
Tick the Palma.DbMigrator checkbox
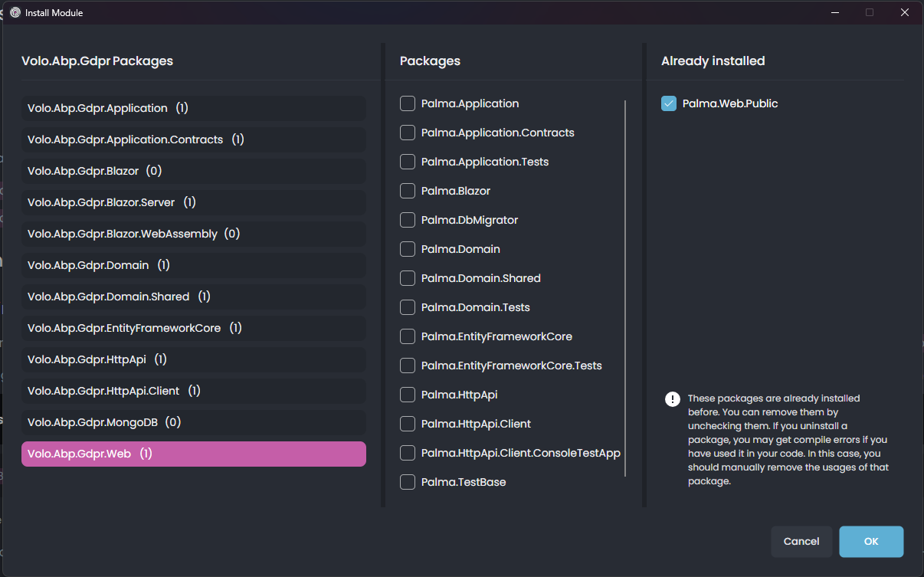coord(408,220)
